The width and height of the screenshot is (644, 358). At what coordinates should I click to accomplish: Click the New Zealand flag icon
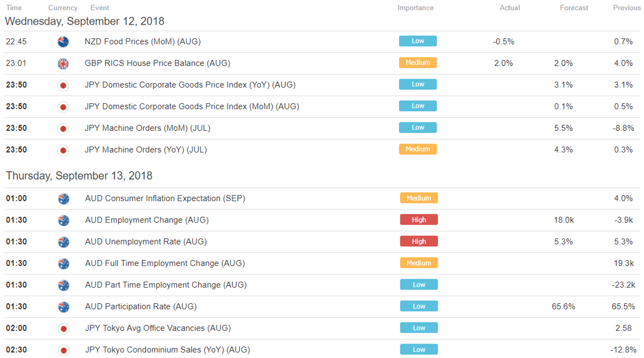pos(63,42)
